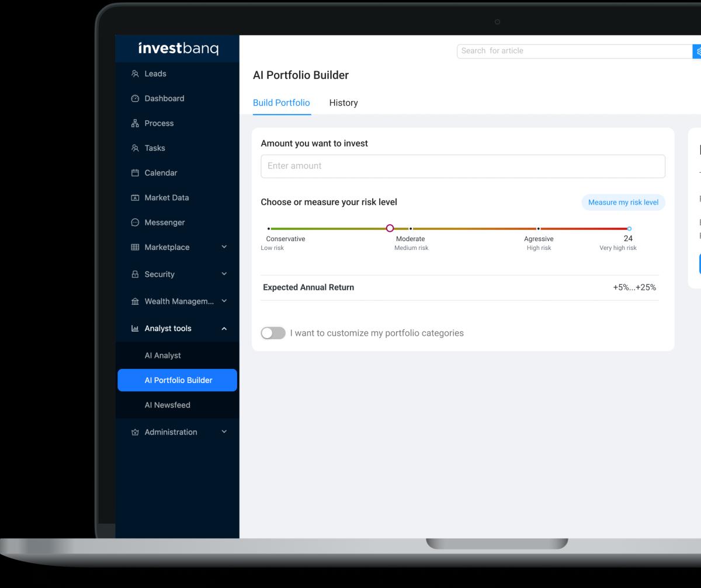Click the Enter amount input field

tap(463, 166)
